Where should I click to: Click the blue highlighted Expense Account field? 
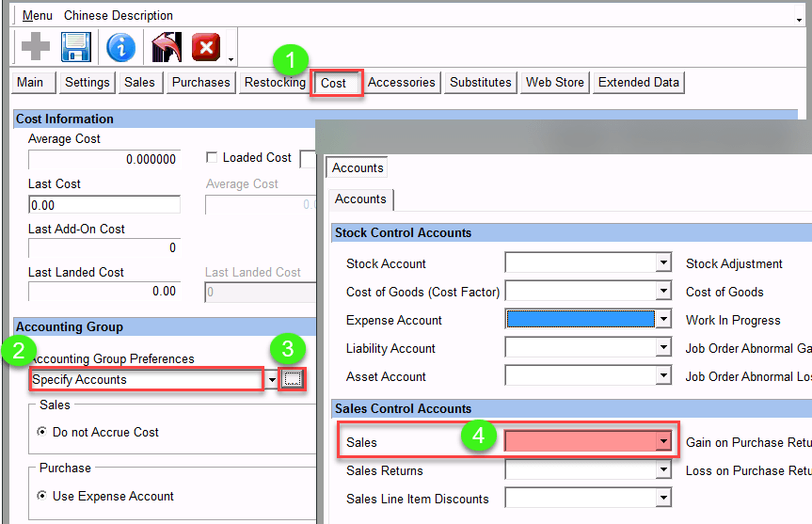point(581,320)
